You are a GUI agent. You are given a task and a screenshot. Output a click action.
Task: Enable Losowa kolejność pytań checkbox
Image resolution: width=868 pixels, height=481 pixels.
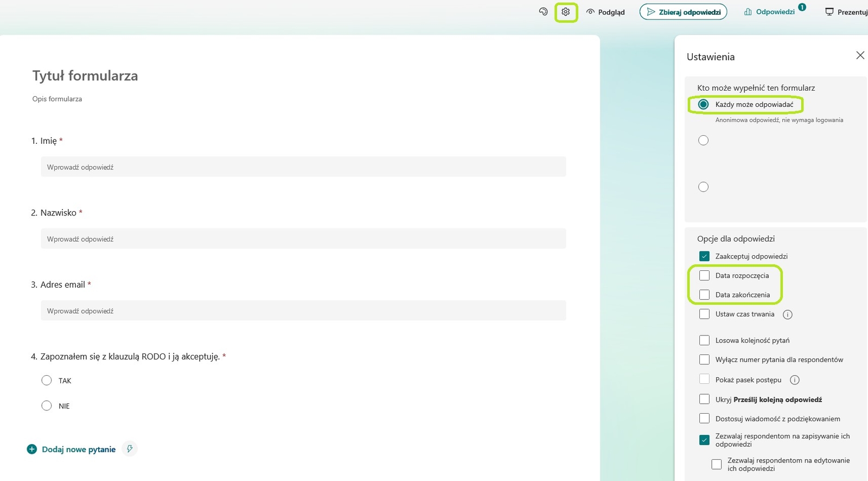coord(704,340)
